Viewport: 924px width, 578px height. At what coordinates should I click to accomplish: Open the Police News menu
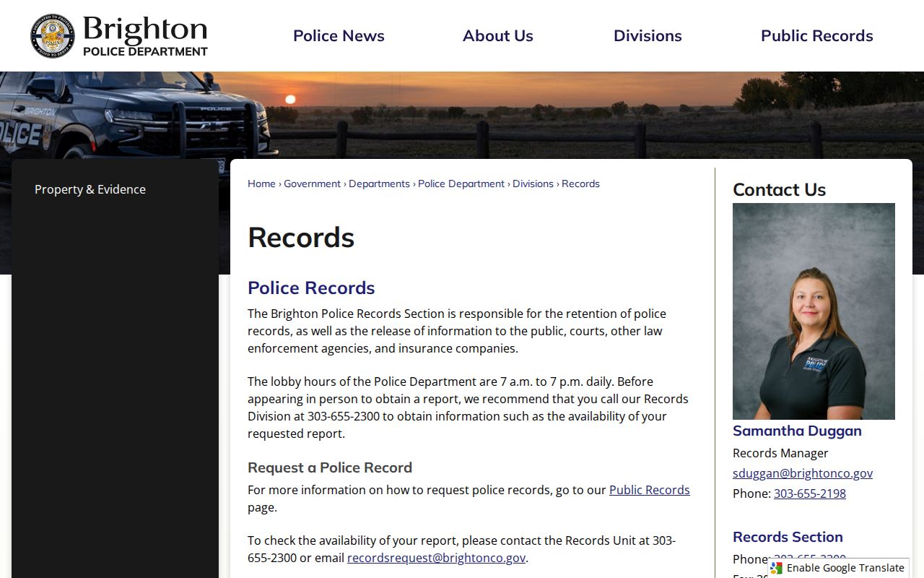pyautogui.click(x=339, y=35)
